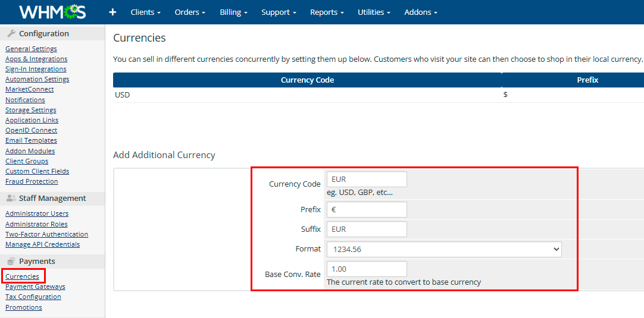Viewport: 644px width, 318px height.
Task: Click the plus quick-add icon
Action: (112, 12)
